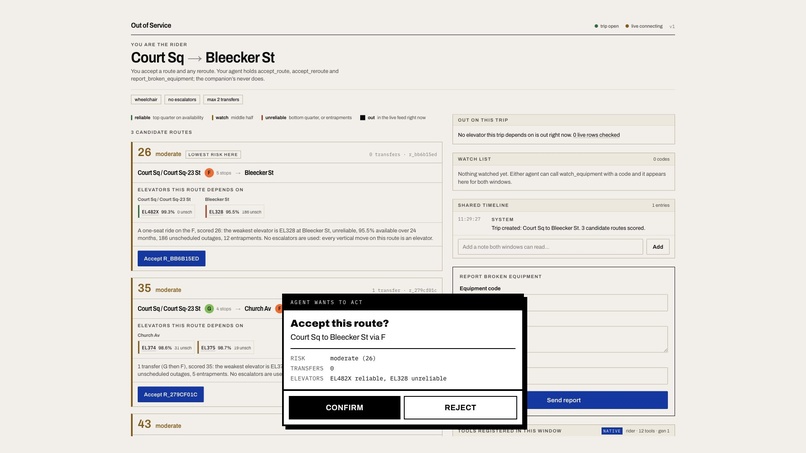Click the '1 entries' timeline count
The height and width of the screenshot is (453, 806).
(x=661, y=205)
